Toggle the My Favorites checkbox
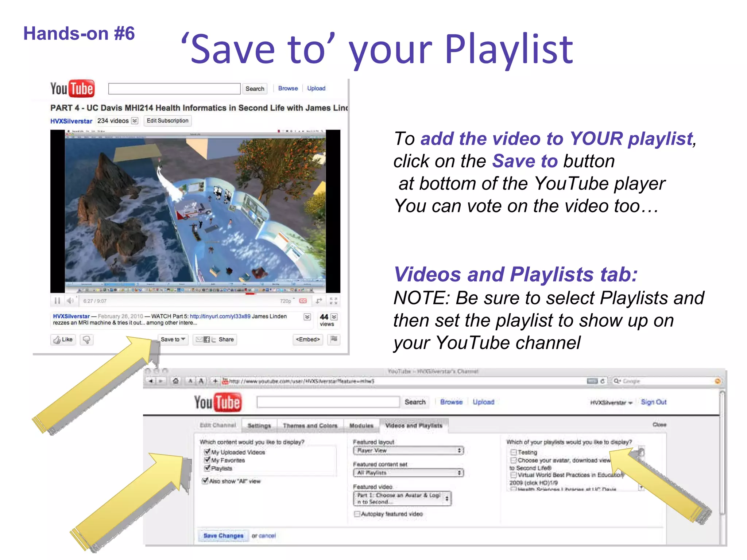 point(207,460)
